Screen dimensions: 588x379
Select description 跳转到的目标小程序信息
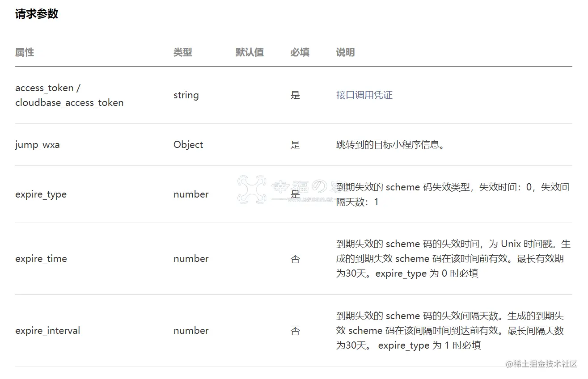390,145
